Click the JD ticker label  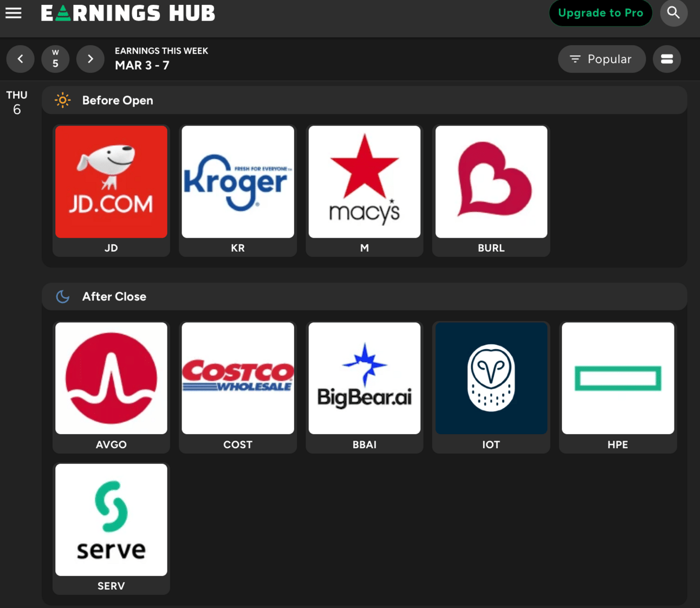point(111,248)
